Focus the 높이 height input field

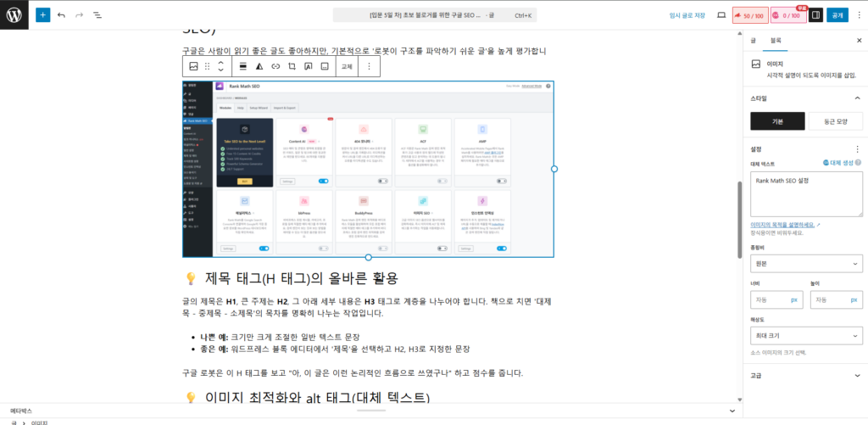coord(836,299)
